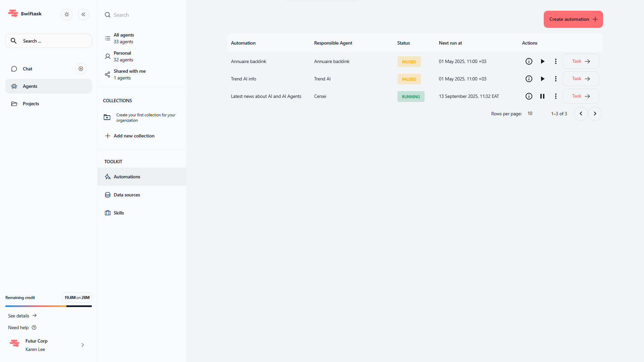Go to Projects in the sidebar
The width and height of the screenshot is (644, 362).
click(31, 104)
